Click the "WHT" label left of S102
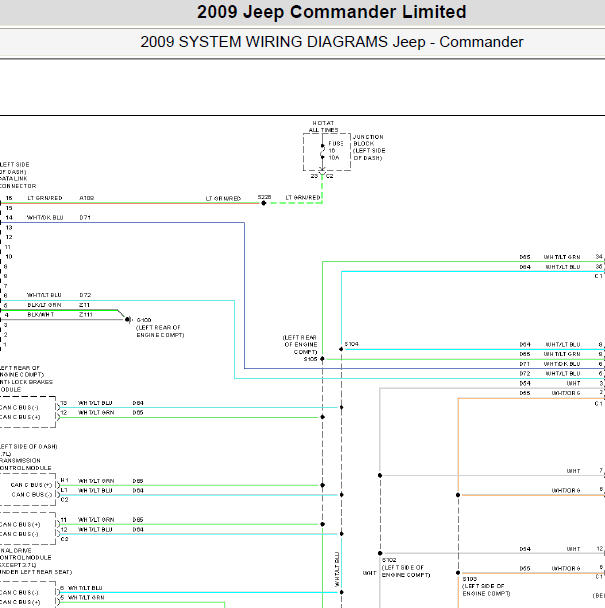The width and height of the screenshot is (605, 608). (369, 573)
